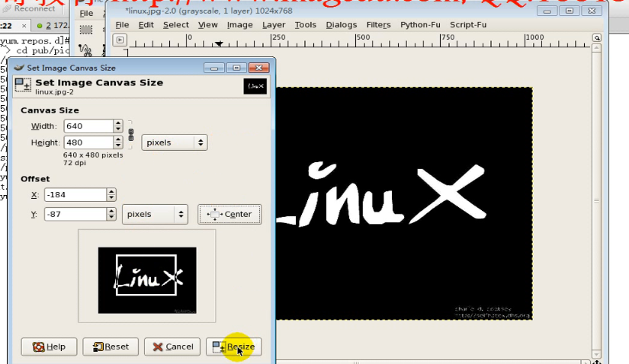Click the Reconnect button in terminal app

coord(28,8)
